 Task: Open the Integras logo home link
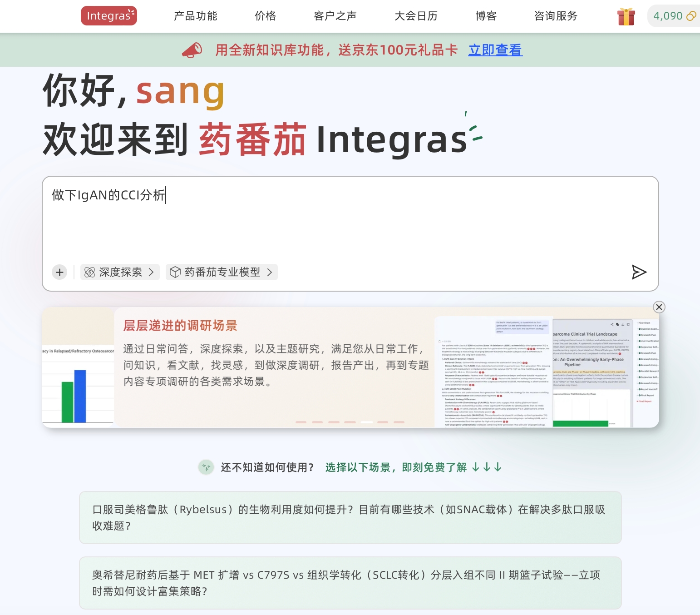pyautogui.click(x=109, y=16)
